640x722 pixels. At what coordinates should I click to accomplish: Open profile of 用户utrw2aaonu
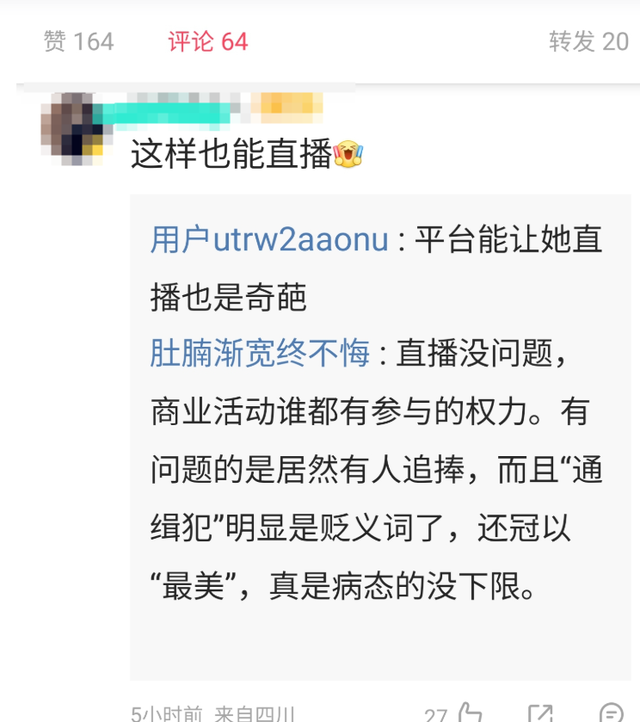coord(270,239)
